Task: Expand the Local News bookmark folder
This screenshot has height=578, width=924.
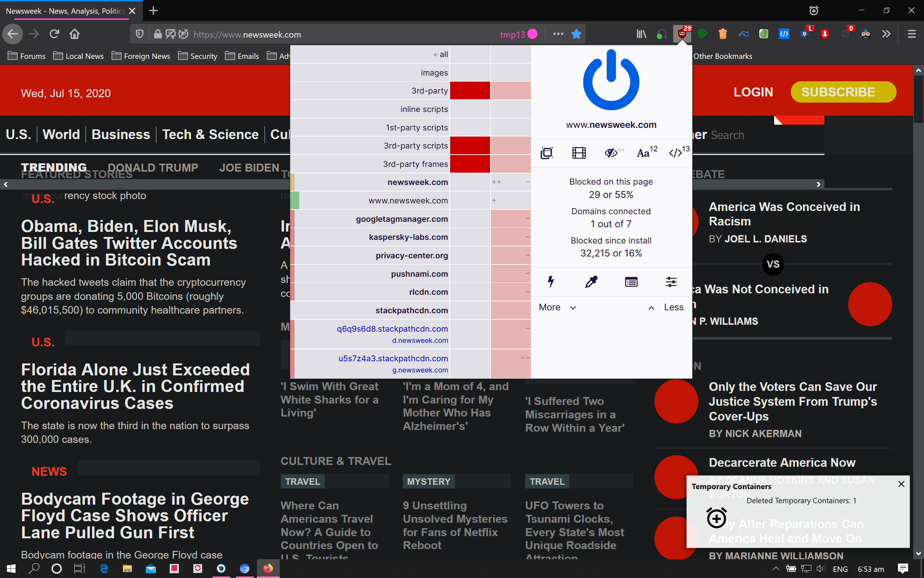Action: point(78,56)
